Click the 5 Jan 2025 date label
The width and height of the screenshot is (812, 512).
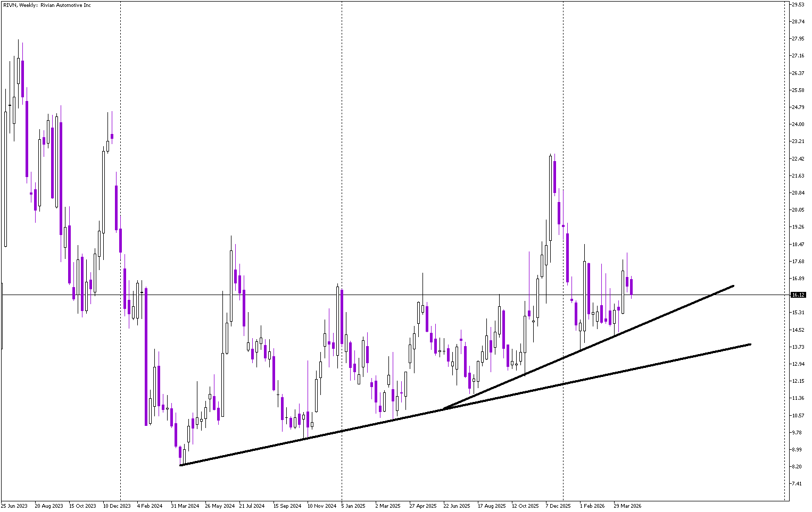click(353, 506)
